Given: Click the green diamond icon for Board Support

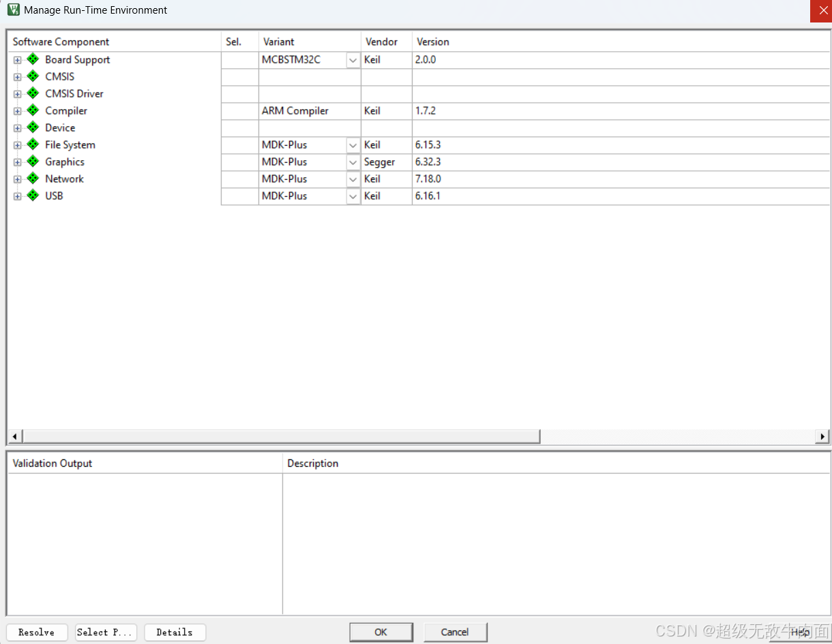Looking at the screenshot, I should [x=33, y=59].
